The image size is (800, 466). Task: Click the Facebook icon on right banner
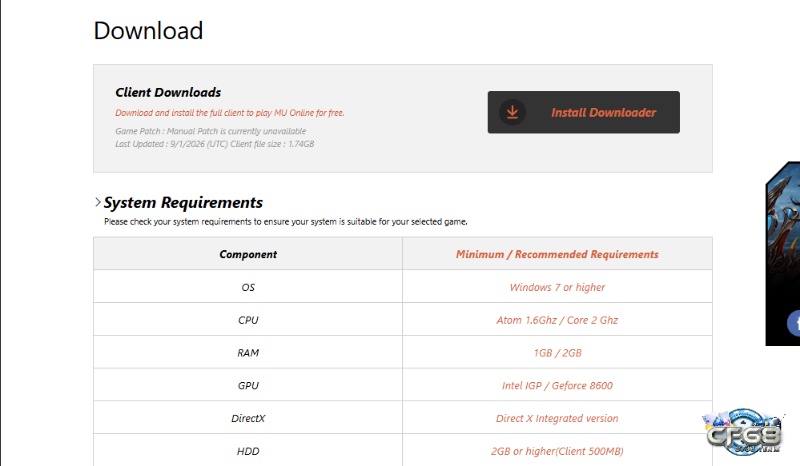pos(794,324)
